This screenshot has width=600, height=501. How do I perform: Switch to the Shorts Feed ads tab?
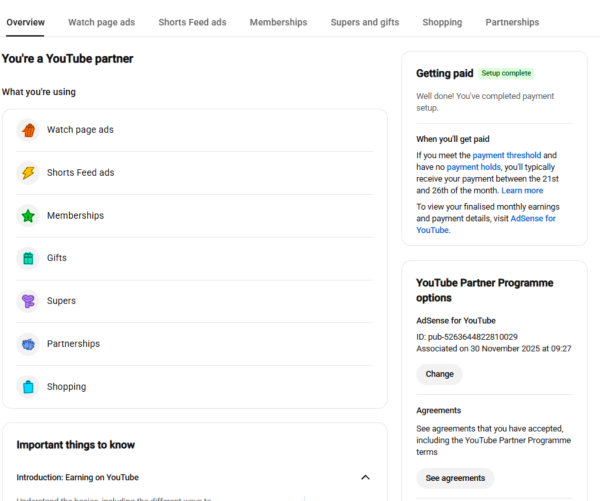click(192, 22)
